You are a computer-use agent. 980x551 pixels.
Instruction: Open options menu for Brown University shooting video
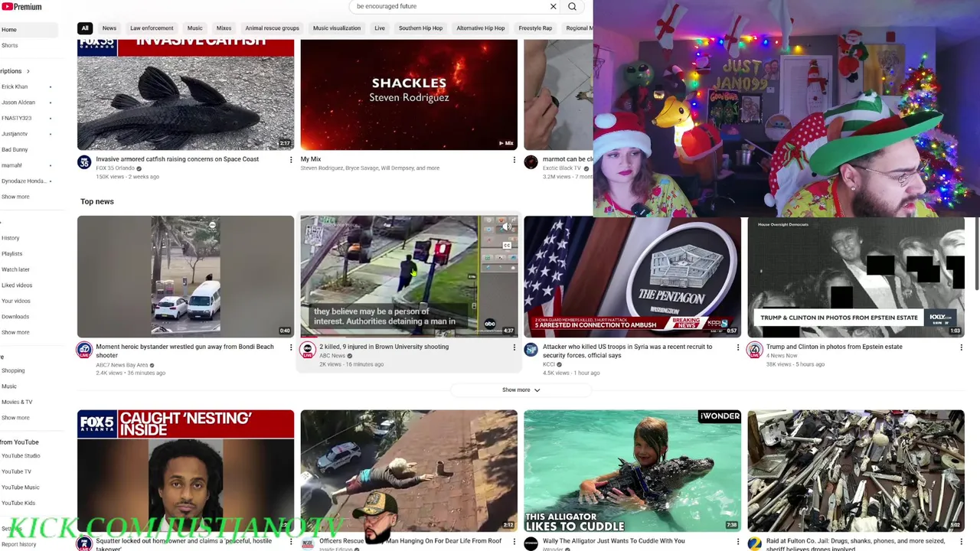coord(514,347)
